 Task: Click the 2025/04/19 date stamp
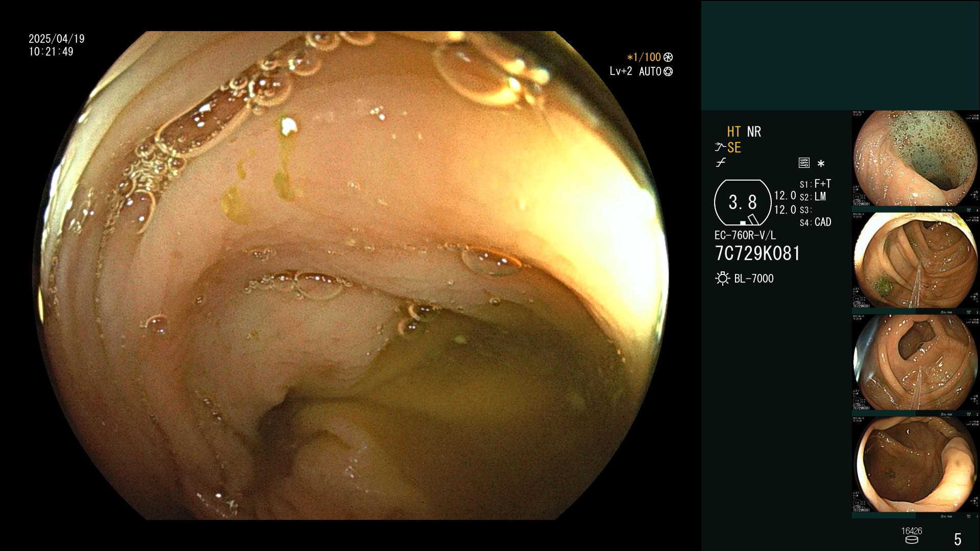57,39
